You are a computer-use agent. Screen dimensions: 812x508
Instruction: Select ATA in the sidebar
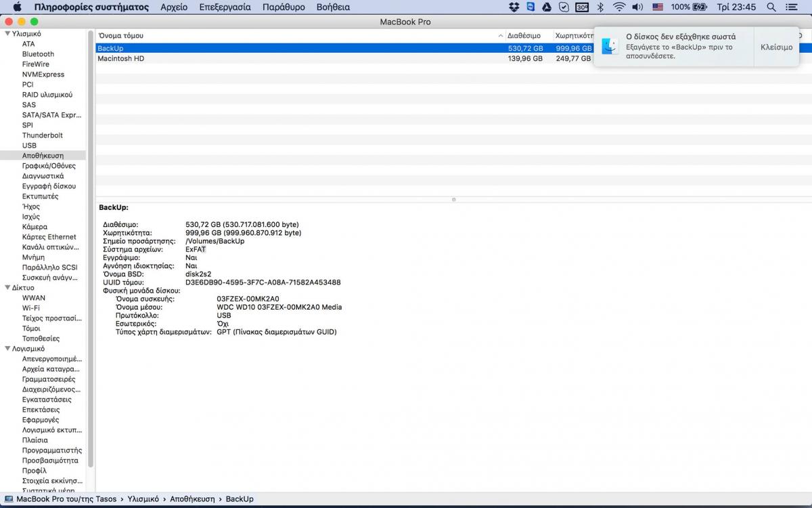coord(28,43)
